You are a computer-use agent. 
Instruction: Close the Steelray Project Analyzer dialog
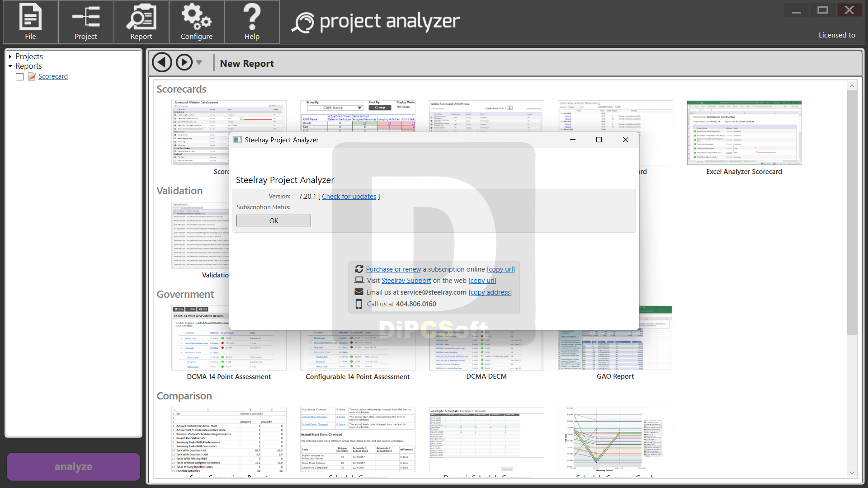pyautogui.click(x=626, y=140)
